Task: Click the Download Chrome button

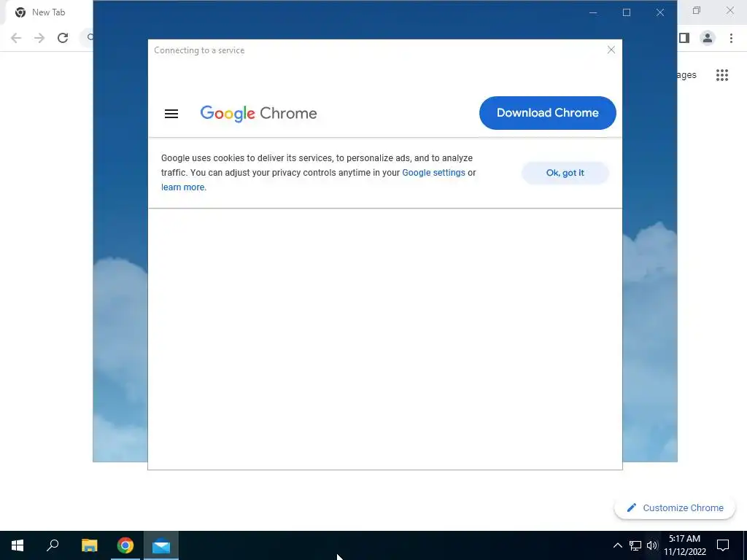Action: 547,113
